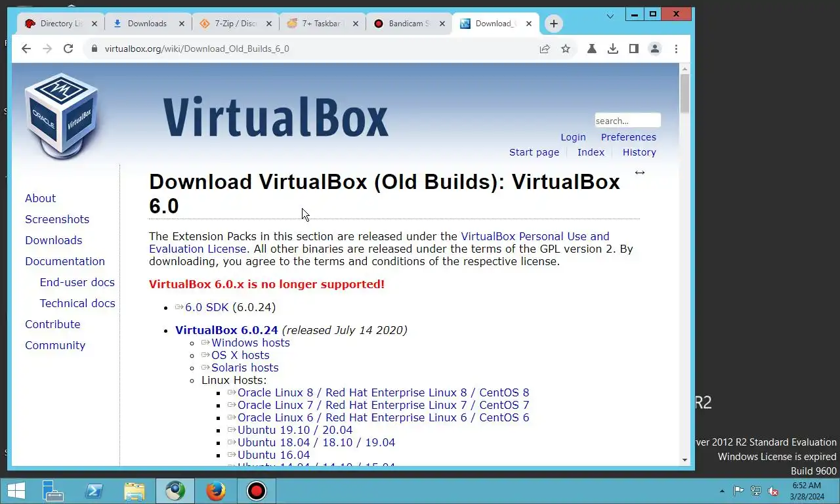Open the Login link

click(x=573, y=137)
